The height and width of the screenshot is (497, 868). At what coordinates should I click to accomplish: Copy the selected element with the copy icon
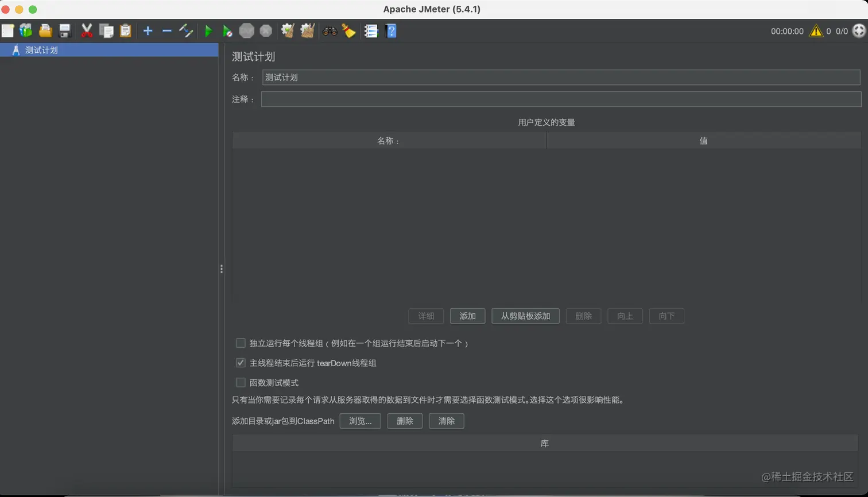tap(106, 30)
